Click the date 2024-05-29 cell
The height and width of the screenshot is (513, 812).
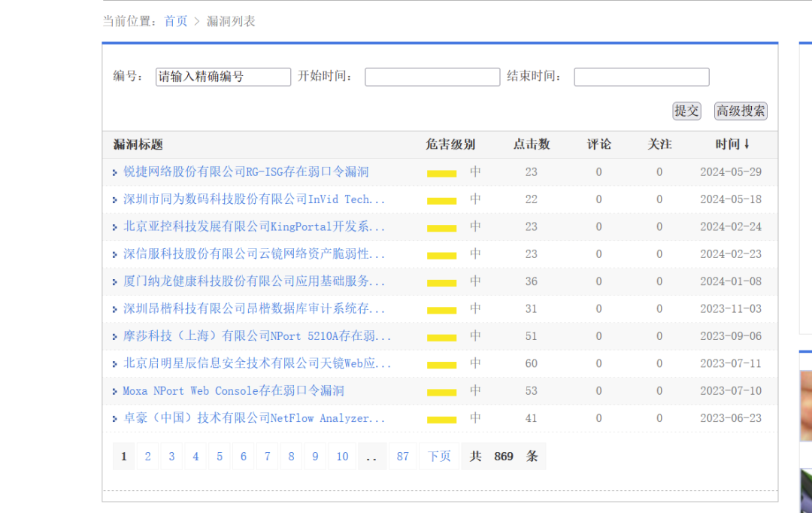coord(731,172)
